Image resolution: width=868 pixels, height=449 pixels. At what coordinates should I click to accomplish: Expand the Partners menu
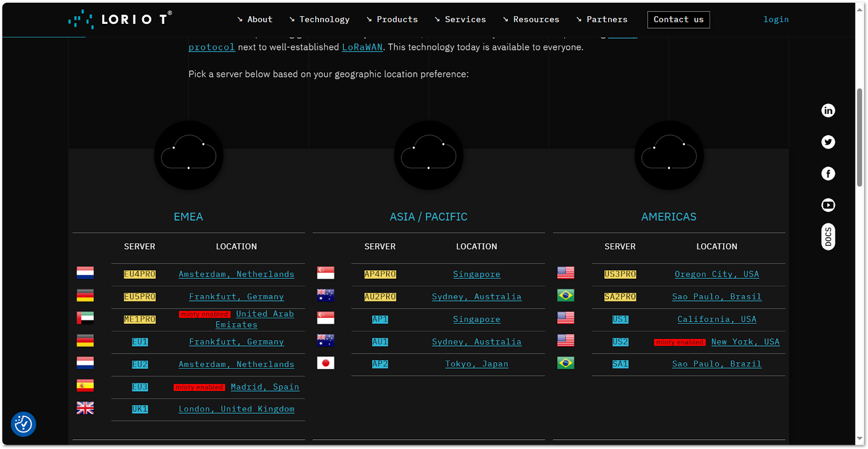pyautogui.click(x=602, y=20)
